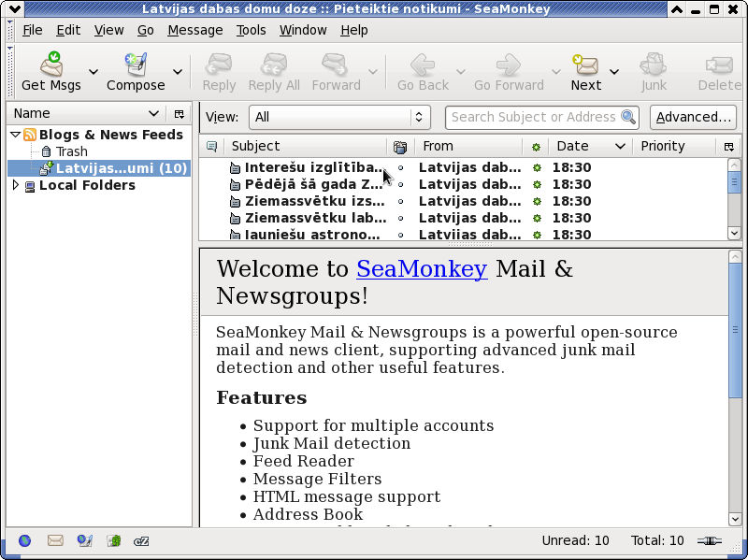Open the View filter combo box
The height and width of the screenshot is (560, 748).
[339, 117]
